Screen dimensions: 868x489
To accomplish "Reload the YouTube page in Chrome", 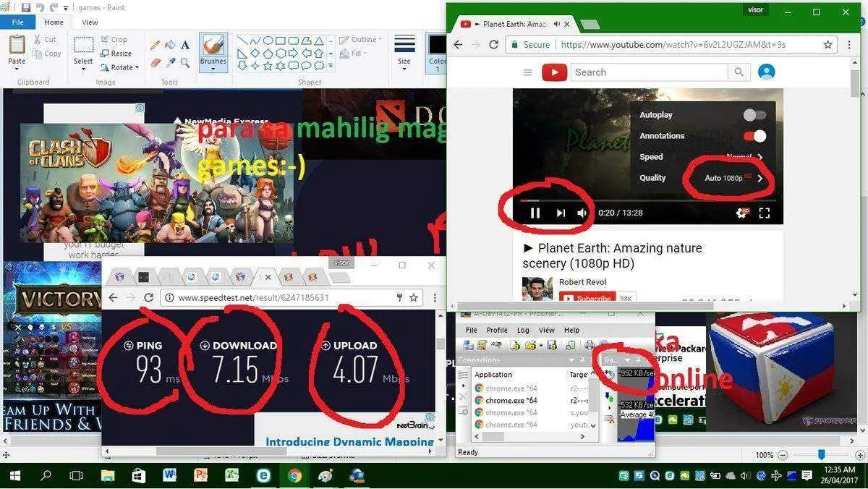I will click(x=493, y=44).
